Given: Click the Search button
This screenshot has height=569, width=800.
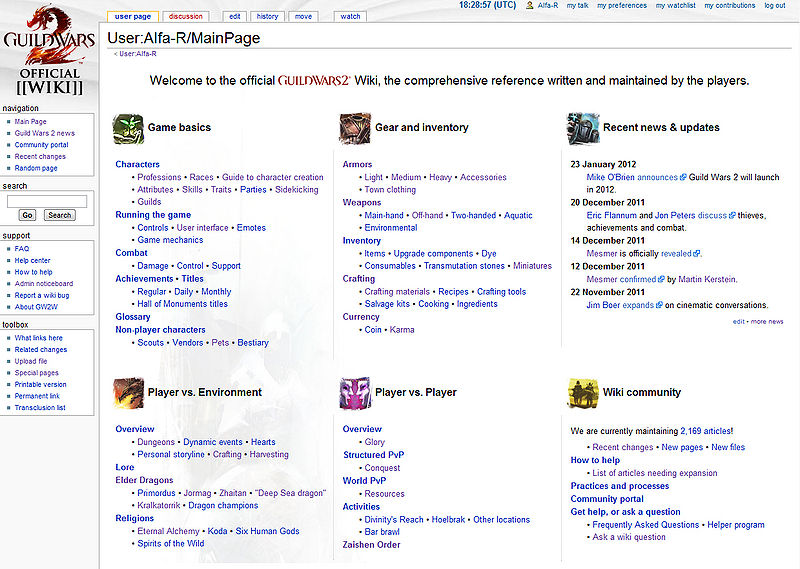Looking at the screenshot, I should point(60,215).
